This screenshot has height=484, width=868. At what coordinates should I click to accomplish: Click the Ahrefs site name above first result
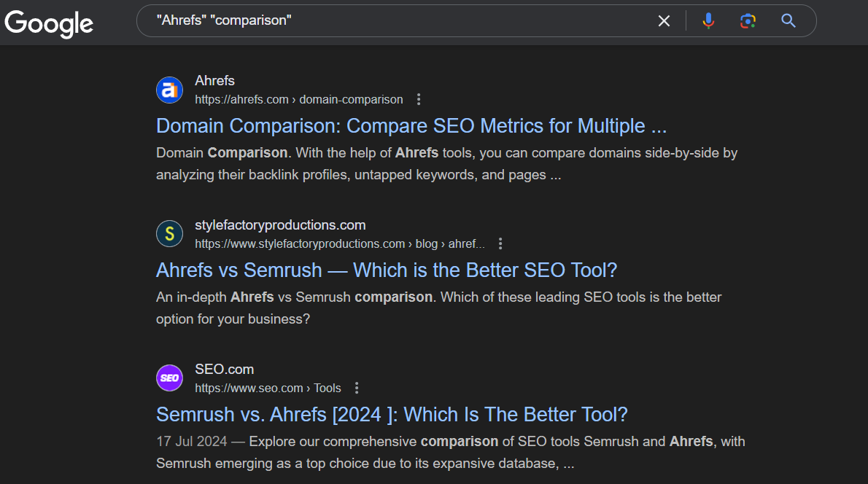[214, 81]
